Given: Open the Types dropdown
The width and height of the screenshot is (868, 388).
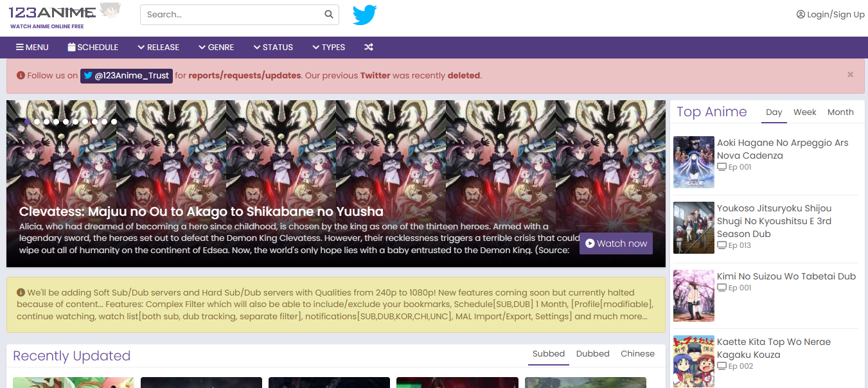Looking at the screenshot, I should (329, 47).
